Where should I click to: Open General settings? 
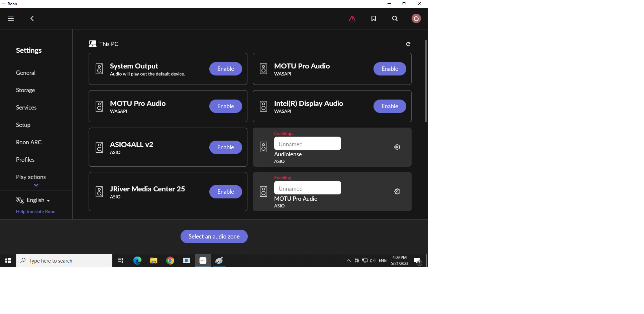(x=26, y=73)
